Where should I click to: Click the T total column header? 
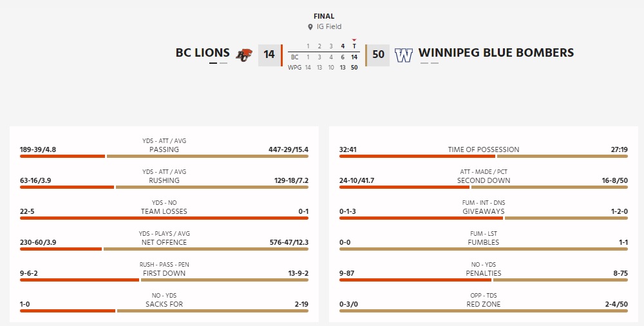tap(354, 46)
